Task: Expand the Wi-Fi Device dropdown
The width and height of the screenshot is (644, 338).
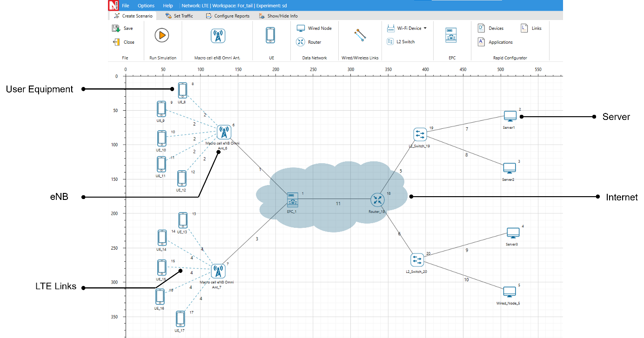Action: tap(425, 28)
